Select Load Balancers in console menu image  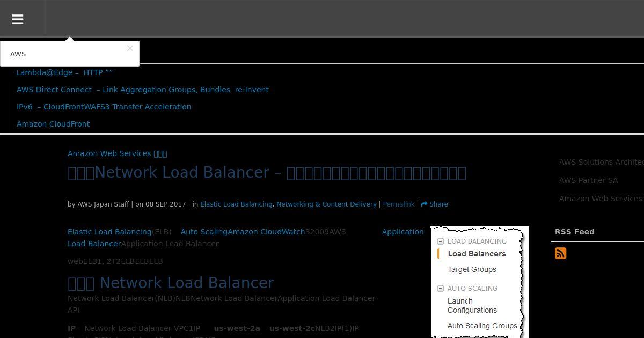pyautogui.click(x=477, y=254)
